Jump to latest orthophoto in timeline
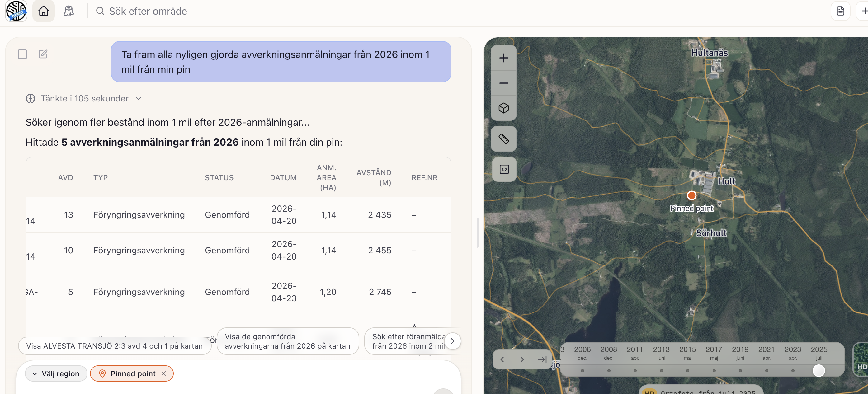Image resolution: width=868 pixels, height=394 pixels. pos(542,359)
